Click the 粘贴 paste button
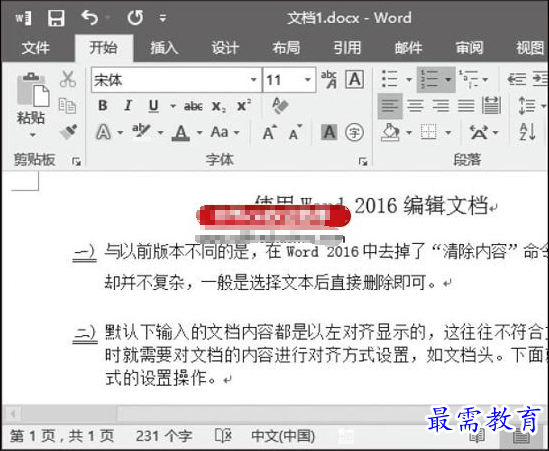 [x=32, y=98]
